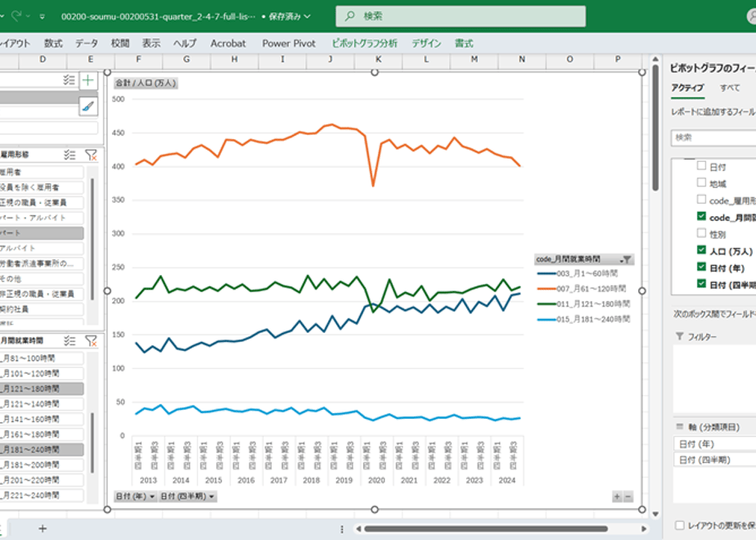Click the 検索 search box in title bar
The image size is (756, 540).
461,16
